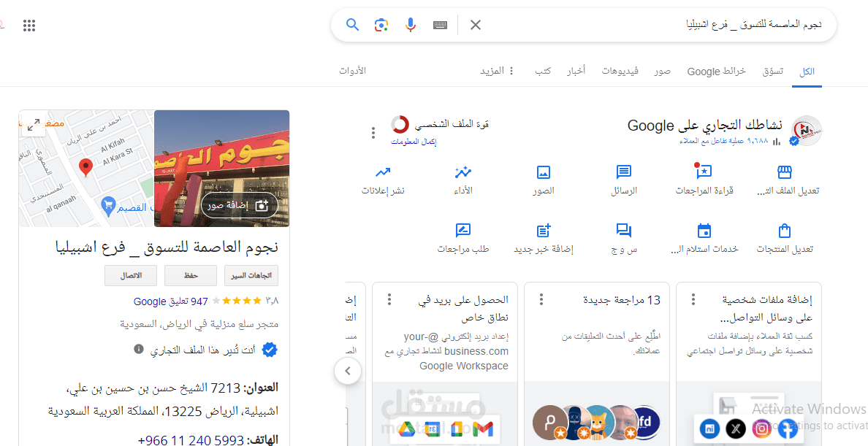Save the business with حفظ
The height and width of the screenshot is (446, 868).
coord(190,275)
